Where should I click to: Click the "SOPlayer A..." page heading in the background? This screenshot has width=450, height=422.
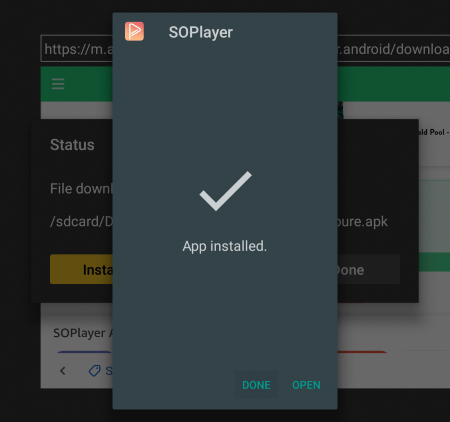(83, 333)
